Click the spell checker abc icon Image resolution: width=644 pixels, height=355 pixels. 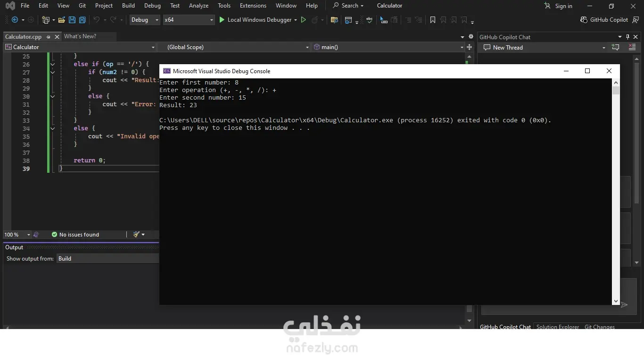tap(369, 20)
